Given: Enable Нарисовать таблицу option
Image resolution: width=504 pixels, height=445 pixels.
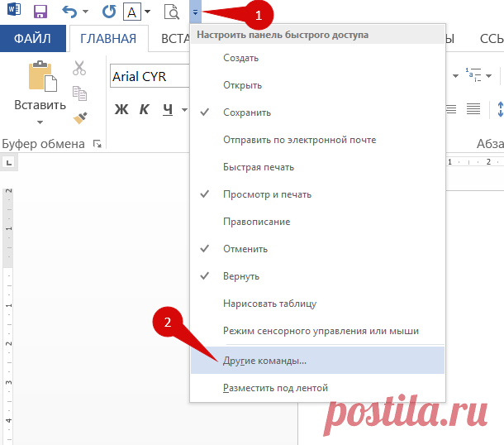Looking at the screenshot, I should point(317,304).
